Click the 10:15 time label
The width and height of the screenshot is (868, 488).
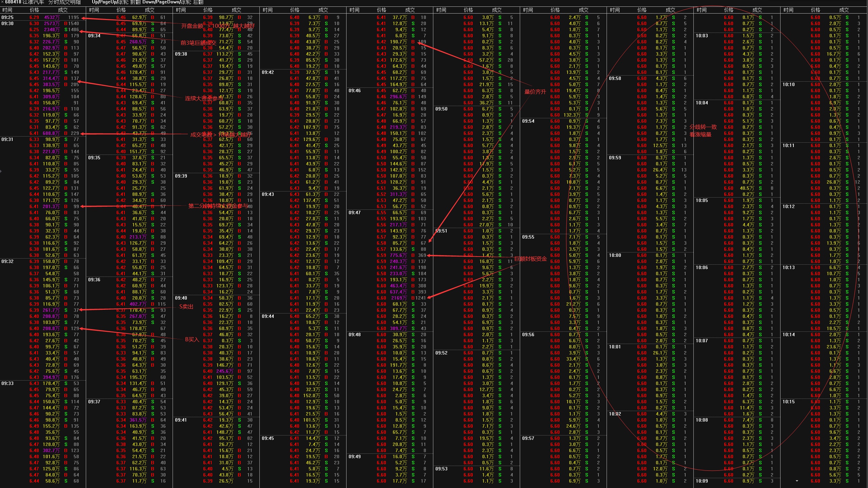pyautogui.click(x=789, y=402)
